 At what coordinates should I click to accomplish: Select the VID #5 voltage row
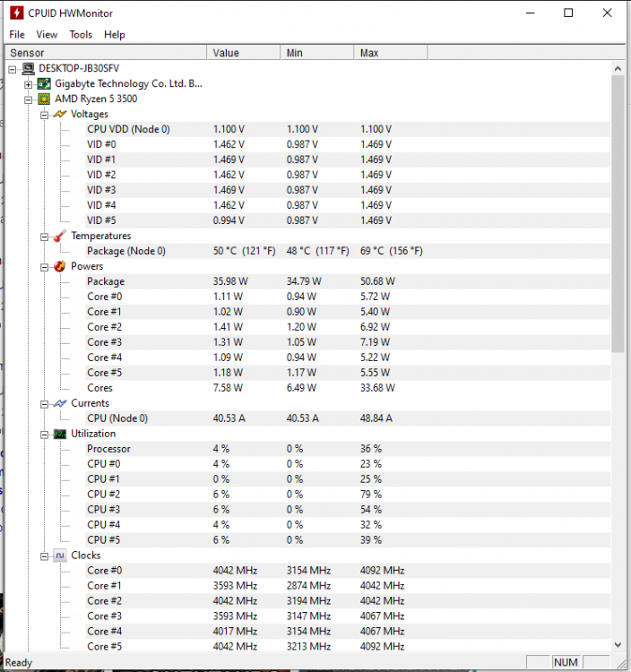[348, 220]
